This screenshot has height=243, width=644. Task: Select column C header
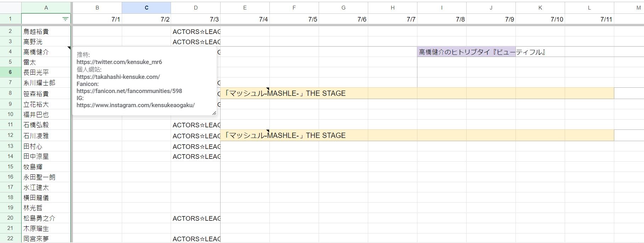click(x=146, y=7)
